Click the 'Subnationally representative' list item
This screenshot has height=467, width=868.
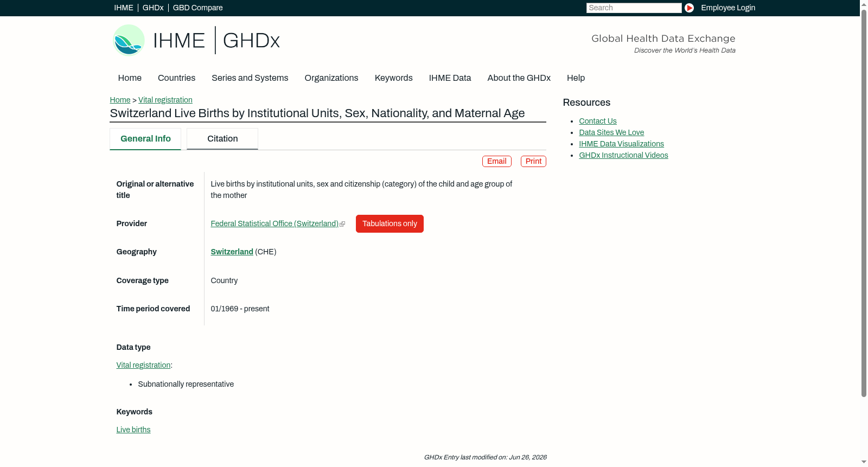coord(186,385)
